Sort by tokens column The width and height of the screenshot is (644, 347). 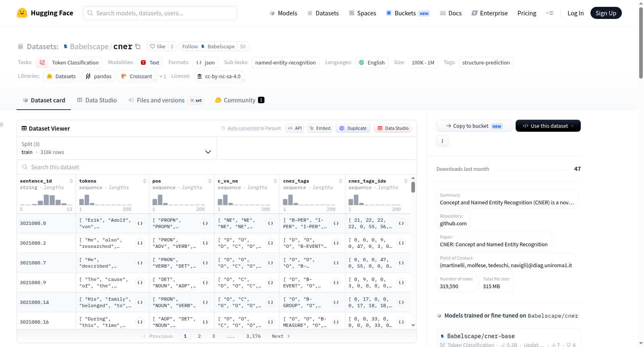tap(144, 181)
